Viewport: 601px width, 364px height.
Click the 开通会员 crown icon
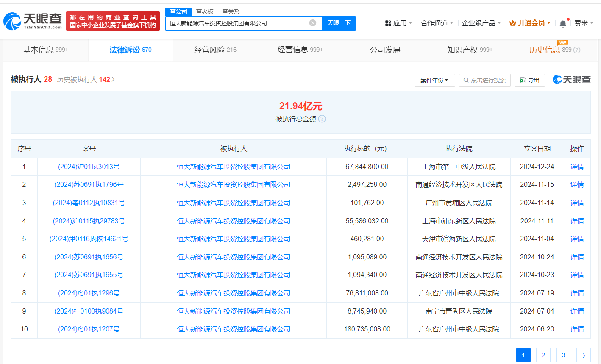click(512, 23)
